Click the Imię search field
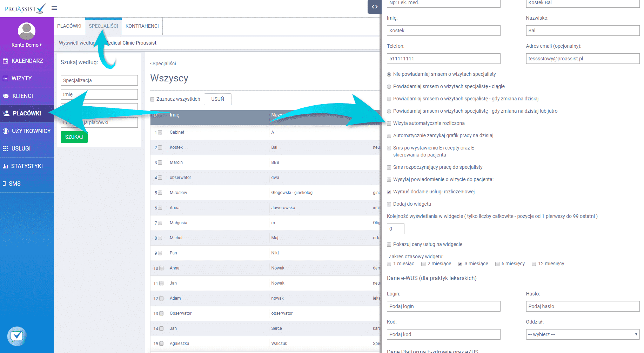The image size is (644, 353). [x=99, y=94]
